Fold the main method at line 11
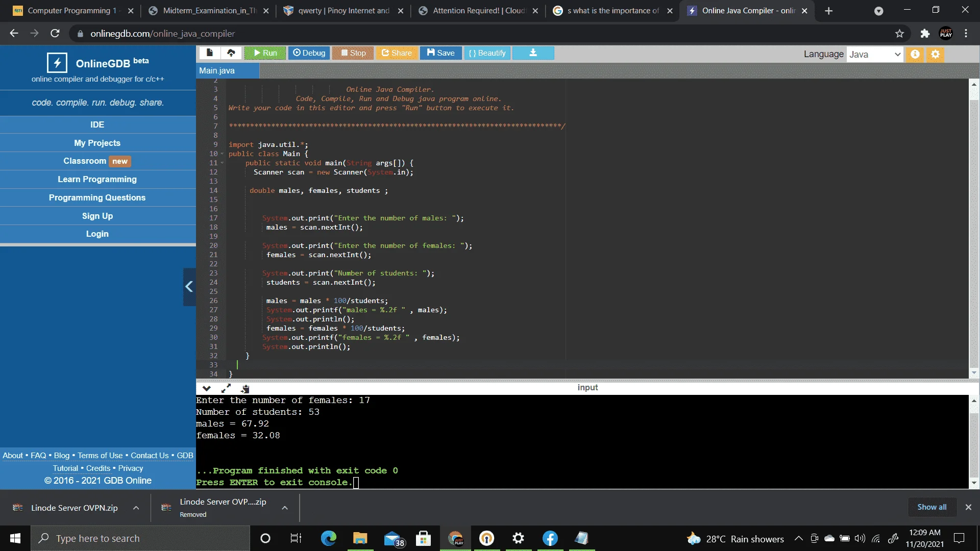Image resolution: width=980 pixels, height=551 pixels. click(x=222, y=163)
